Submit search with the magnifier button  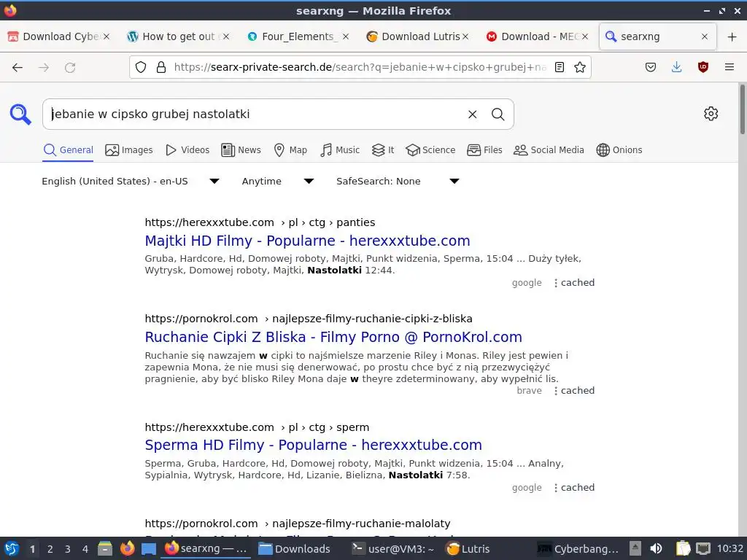point(498,114)
